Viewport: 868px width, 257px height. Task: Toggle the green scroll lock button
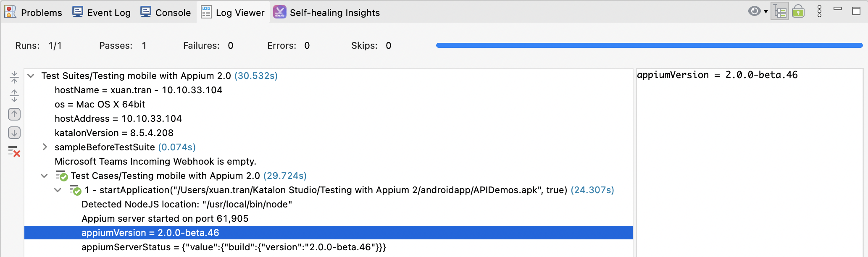798,11
